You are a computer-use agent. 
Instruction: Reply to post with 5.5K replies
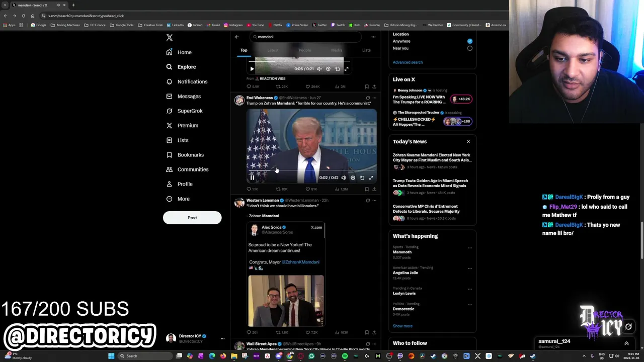[x=253, y=86]
